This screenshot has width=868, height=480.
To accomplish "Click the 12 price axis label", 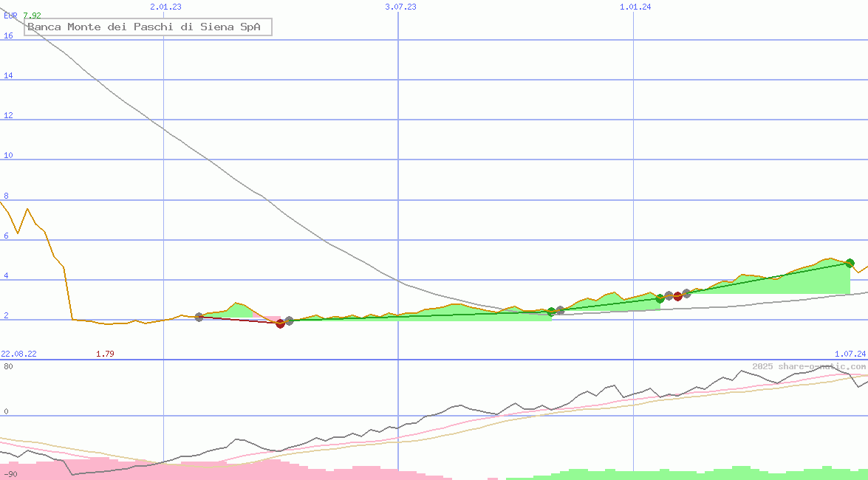I will (x=8, y=116).
